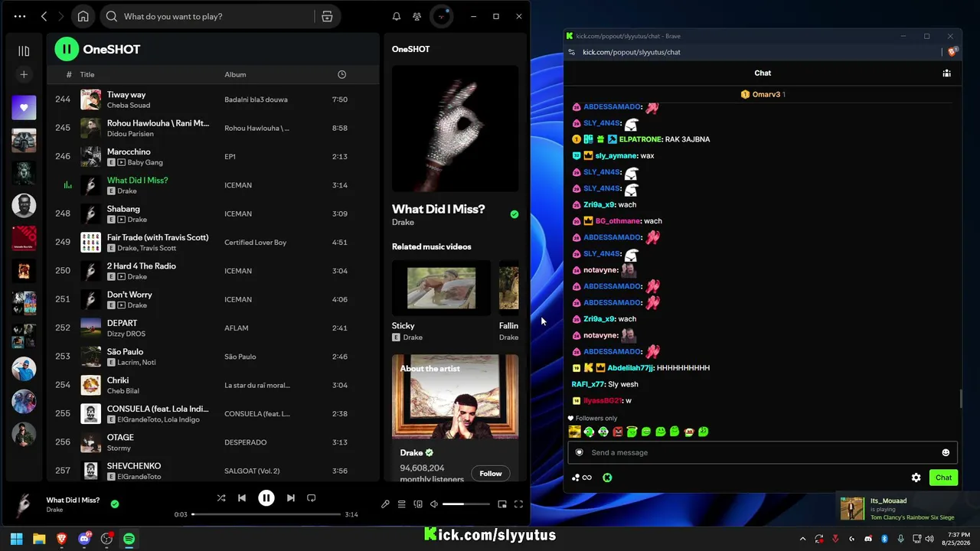Create a new playlist with plus icon
The height and width of the screenshot is (551, 980).
(x=24, y=74)
